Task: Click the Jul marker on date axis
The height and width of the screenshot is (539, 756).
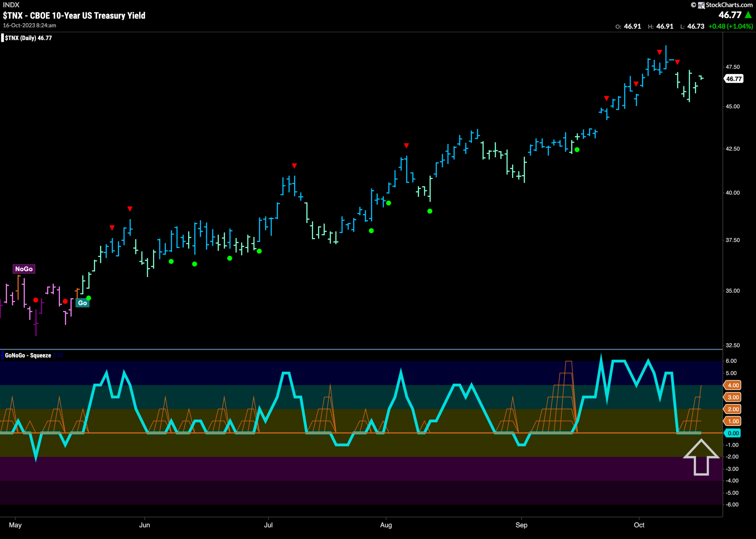Action: (268, 525)
